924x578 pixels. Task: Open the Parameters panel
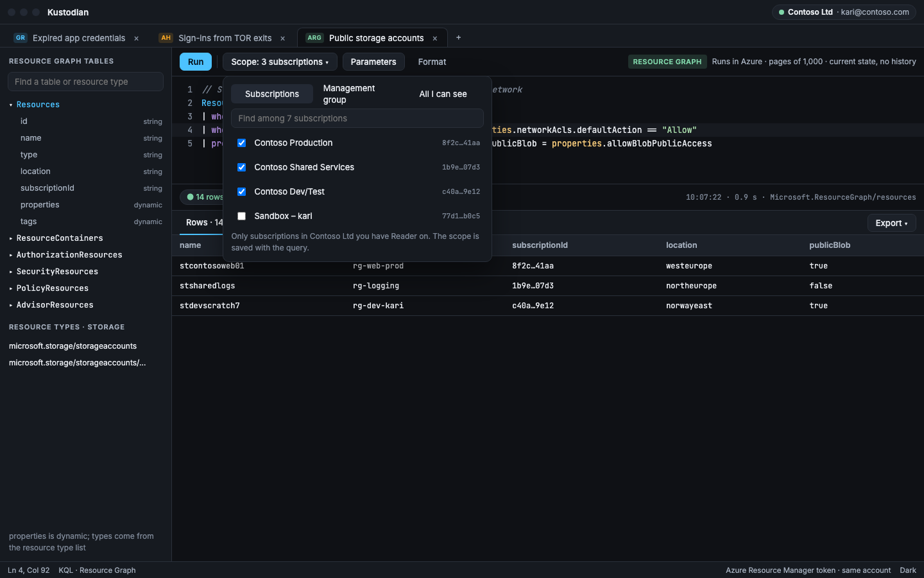[x=373, y=62]
